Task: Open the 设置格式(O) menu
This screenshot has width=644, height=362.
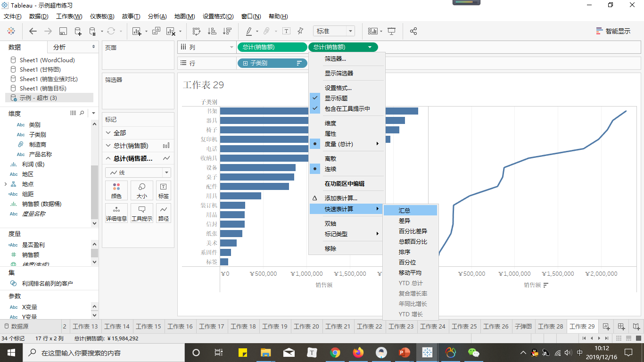Action: 218,16
